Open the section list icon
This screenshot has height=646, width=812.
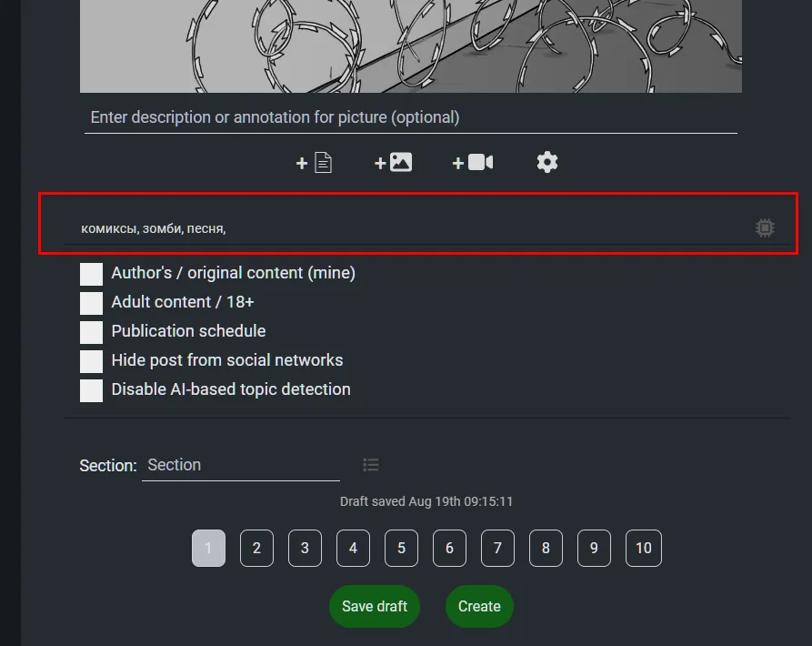coord(371,465)
